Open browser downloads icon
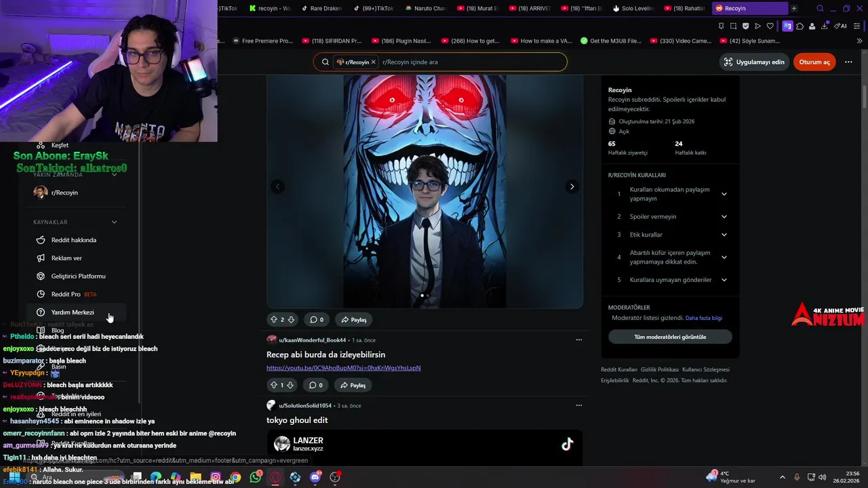This screenshot has height=488, width=868. 824,26
